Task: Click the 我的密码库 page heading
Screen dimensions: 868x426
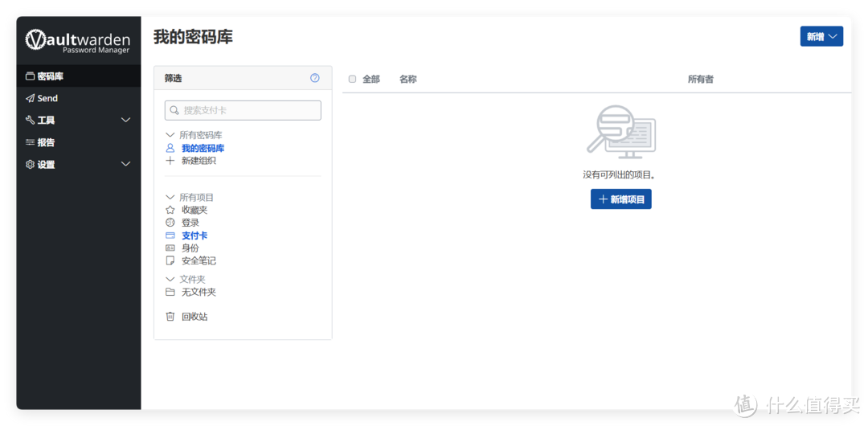Action: point(193,37)
